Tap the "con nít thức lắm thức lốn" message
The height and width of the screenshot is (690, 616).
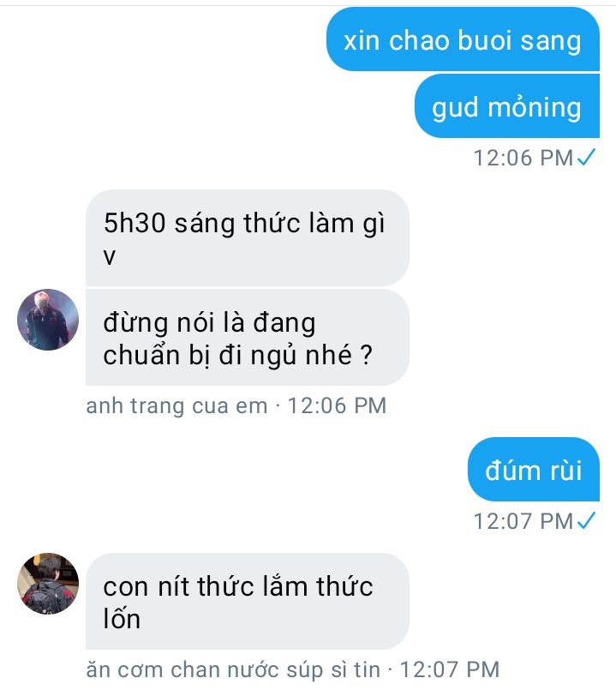(x=248, y=602)
